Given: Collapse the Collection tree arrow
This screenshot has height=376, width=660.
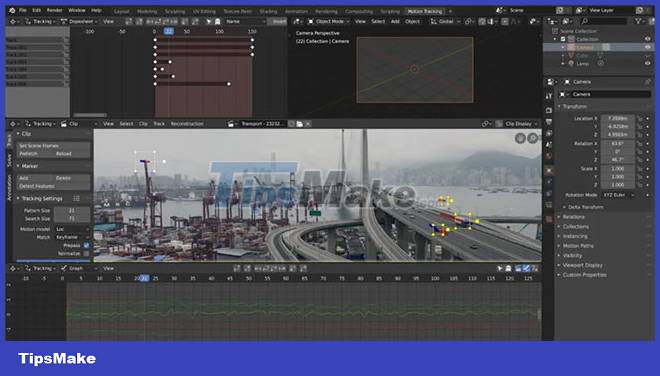Looking at the screenshot, I should [555, 39].
